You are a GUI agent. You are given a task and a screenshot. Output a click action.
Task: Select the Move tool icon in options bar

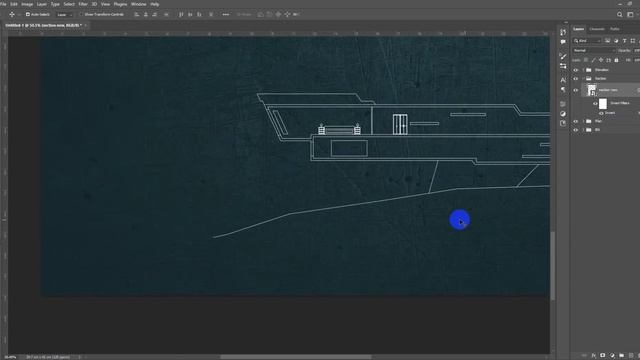tap(12, 14)
